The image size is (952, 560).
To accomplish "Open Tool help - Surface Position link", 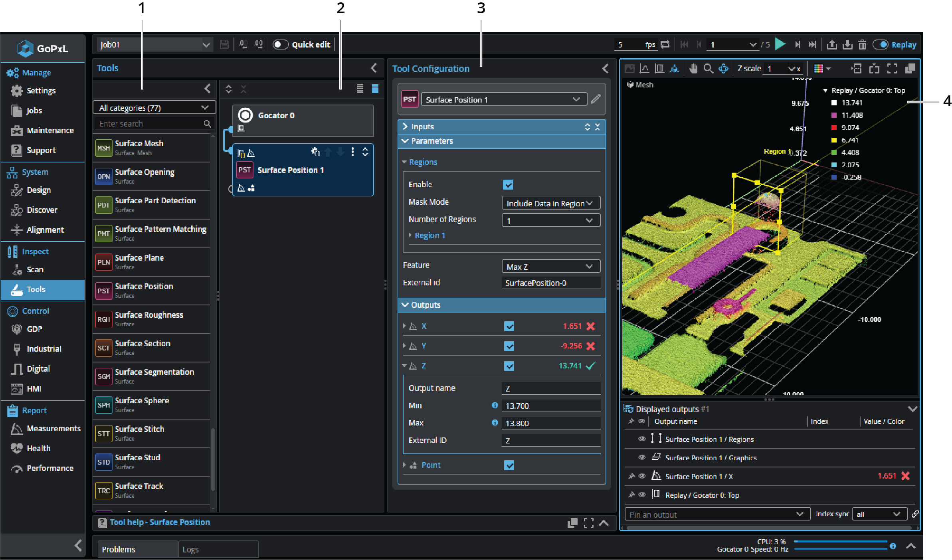I will click(x=160, y=522).
